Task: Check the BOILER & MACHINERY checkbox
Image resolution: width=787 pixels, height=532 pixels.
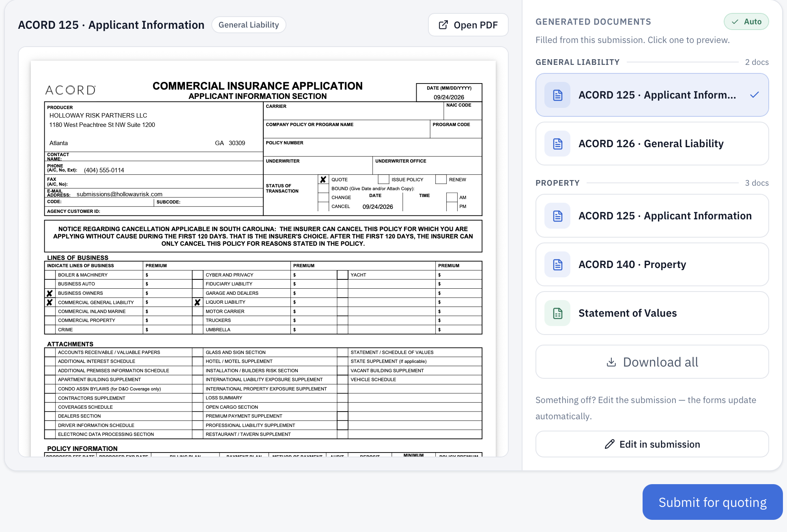Action: coord(49,275)
